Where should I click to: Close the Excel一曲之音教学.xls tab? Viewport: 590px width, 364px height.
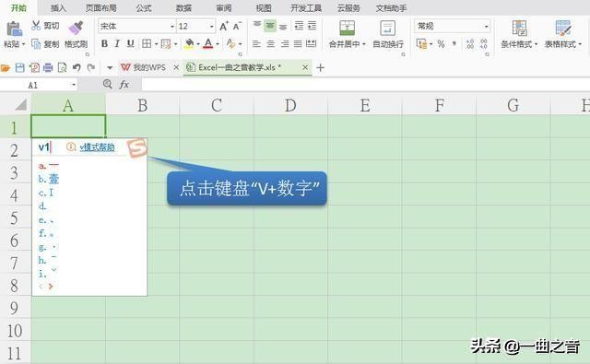pos(305,67)
